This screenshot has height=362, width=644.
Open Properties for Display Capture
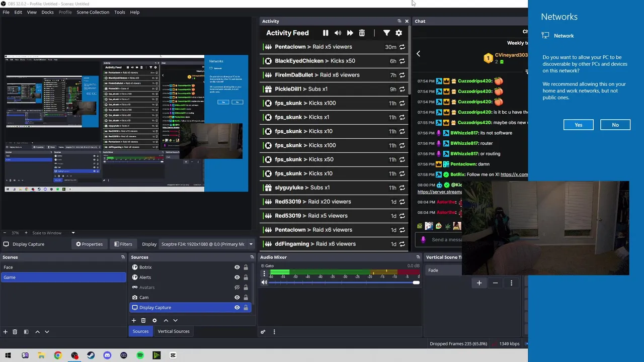(89, 244)
